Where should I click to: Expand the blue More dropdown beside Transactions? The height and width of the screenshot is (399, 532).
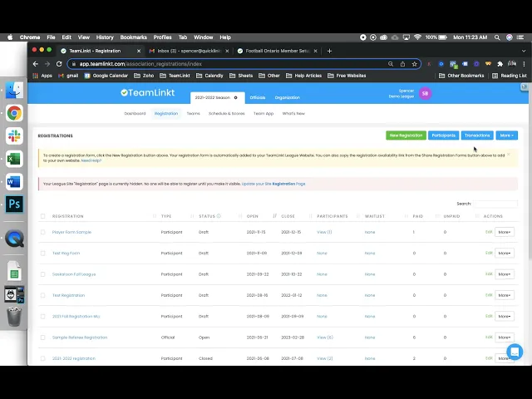(x=506, y=135)
